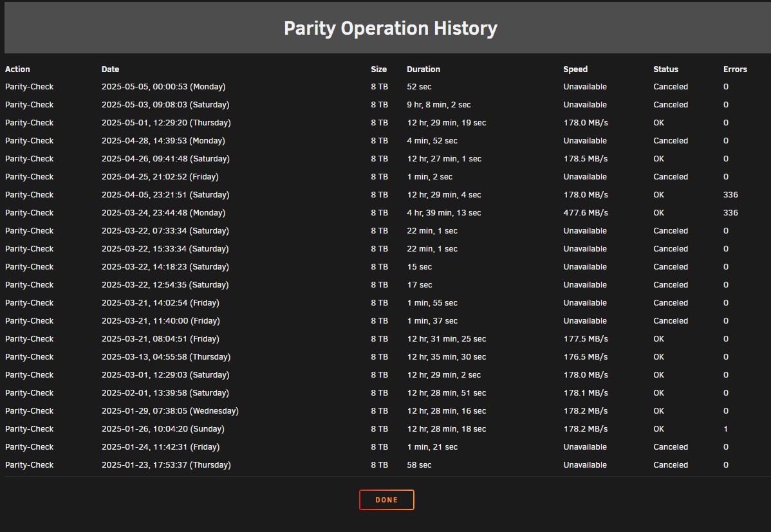Click the DONE button

click(x=387, y=500)
